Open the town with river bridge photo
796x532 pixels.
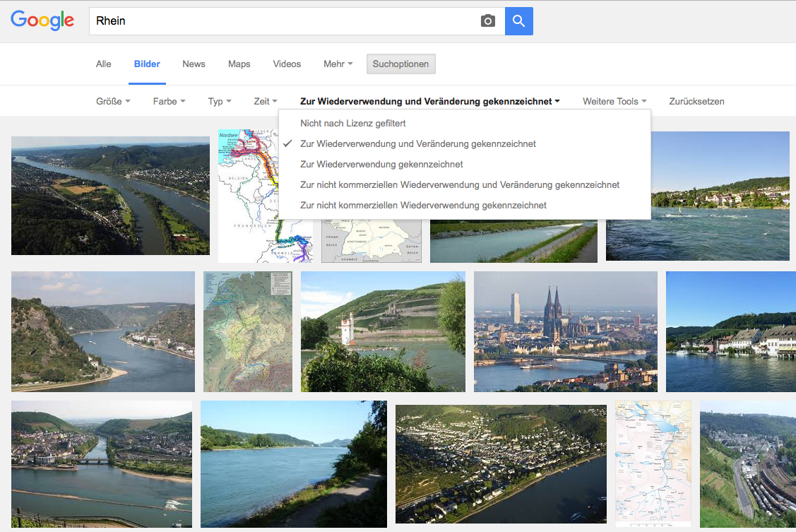tap(102, 464)
